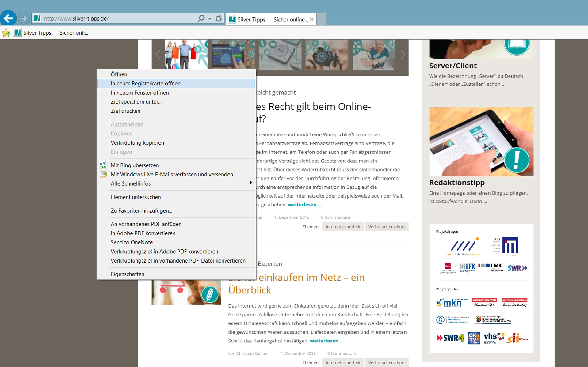Click the Windows Live Mail icon in menu
The height and width of the screenshot is (367, 588).
[103, 174]
